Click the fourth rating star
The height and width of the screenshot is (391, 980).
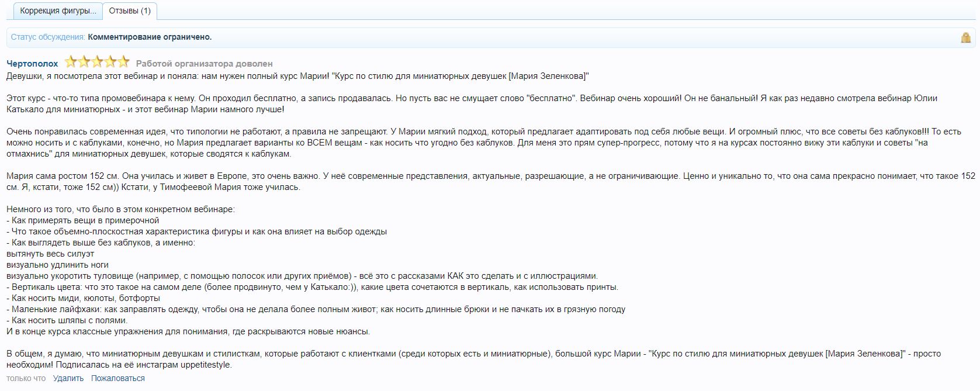110,61
